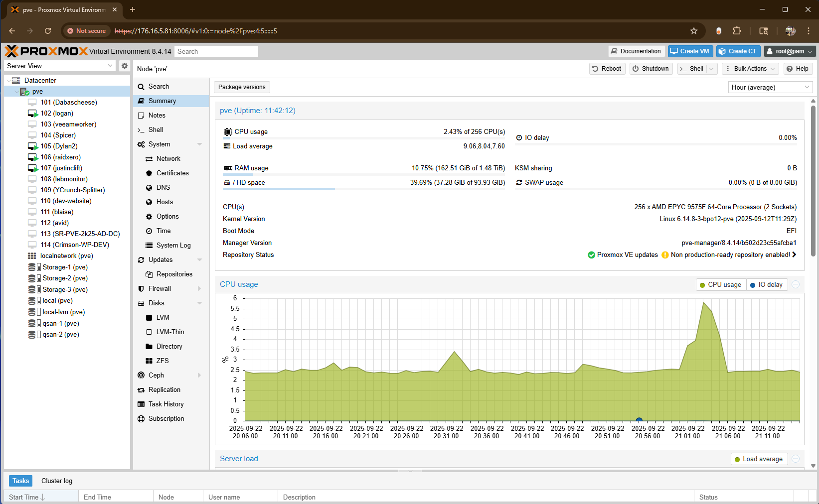
Task: Toggle CPU usage series in chart legend
Action: (720, 285)
